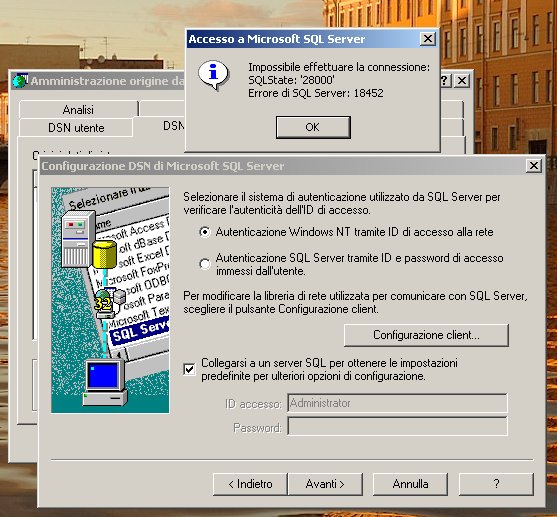Close the Configurazione DSN wizard window
Image resolution: width=557 pixels, height=517 pixels.
pyautogui.click(x=534, y=166)
